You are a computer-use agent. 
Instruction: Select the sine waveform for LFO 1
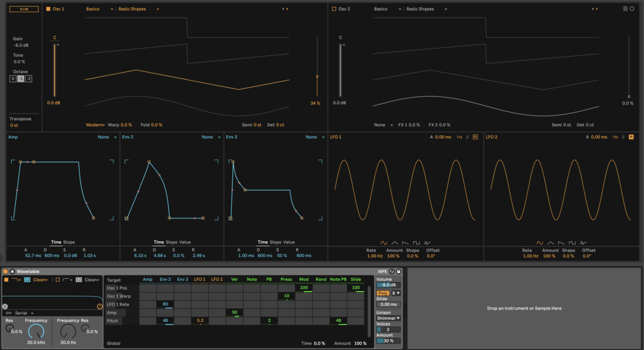coord(383,243)
